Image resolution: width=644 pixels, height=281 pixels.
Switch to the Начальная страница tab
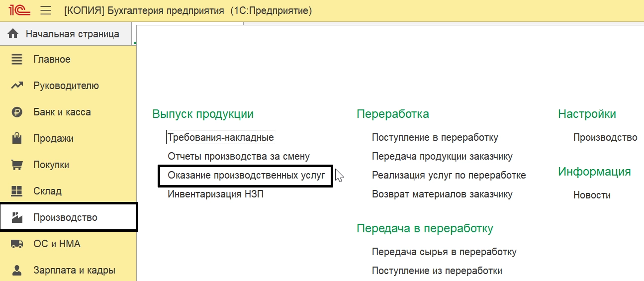coord(66,34)
